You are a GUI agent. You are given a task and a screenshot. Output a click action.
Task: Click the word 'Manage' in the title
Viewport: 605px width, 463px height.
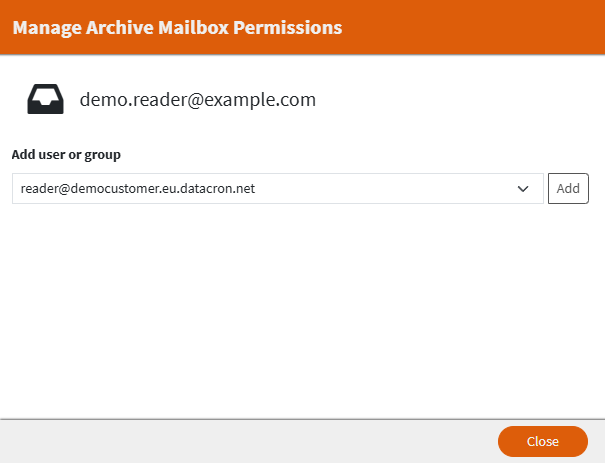click(x=44, y=28)
